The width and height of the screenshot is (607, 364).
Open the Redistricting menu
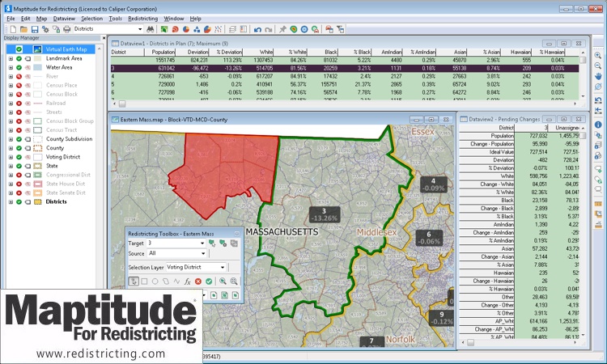tap(143, 18)
